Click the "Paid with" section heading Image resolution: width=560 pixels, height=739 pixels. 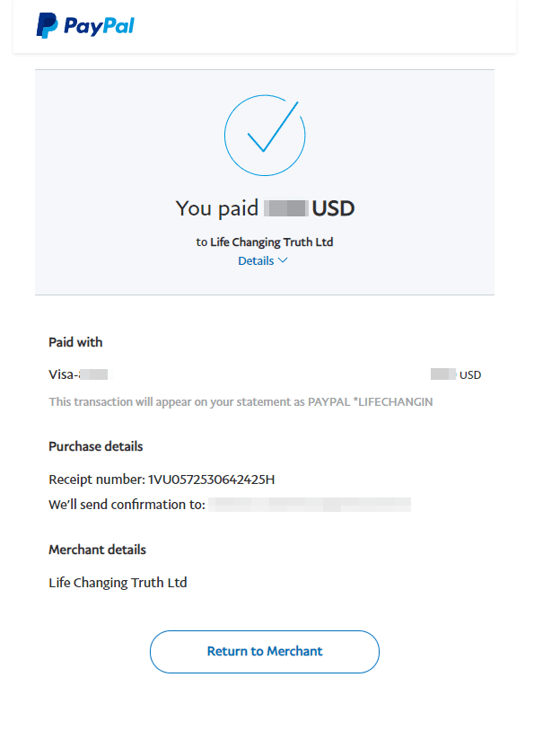(75, 342)
